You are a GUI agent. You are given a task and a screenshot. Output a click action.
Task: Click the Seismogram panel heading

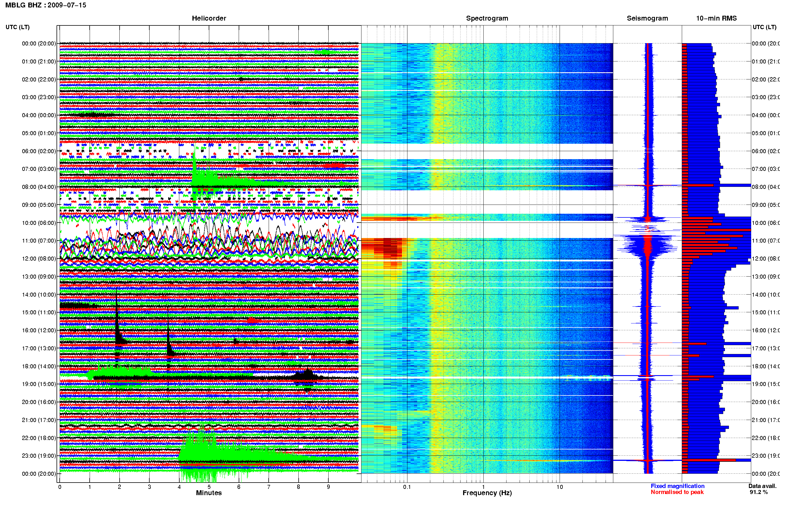(x=647, y=18)
